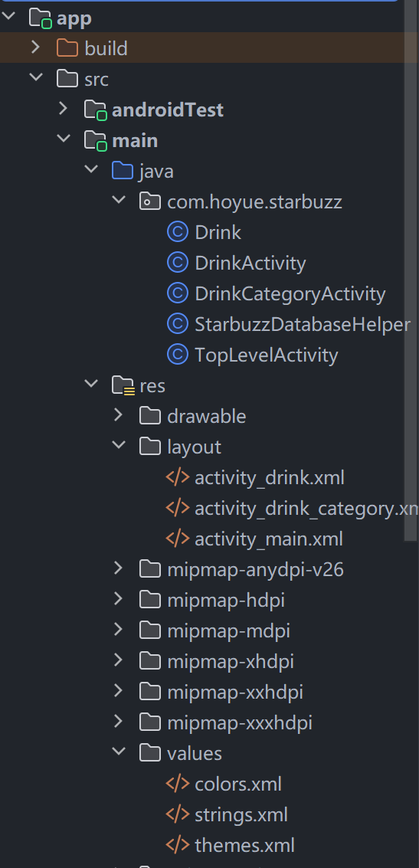Collapse the values folder

click(x=119, y=753)
